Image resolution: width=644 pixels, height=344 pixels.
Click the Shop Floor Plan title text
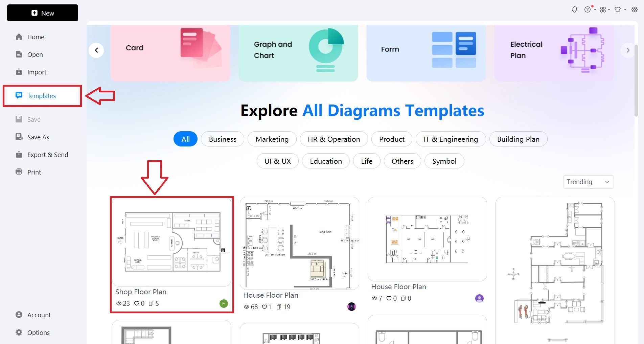[x=141, y=292]
